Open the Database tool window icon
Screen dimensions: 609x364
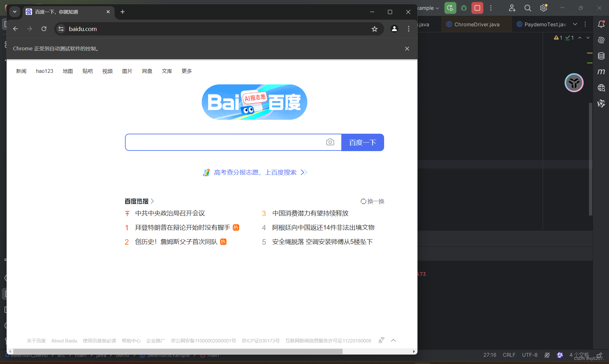pyautogui.click(x=601, y=56)
